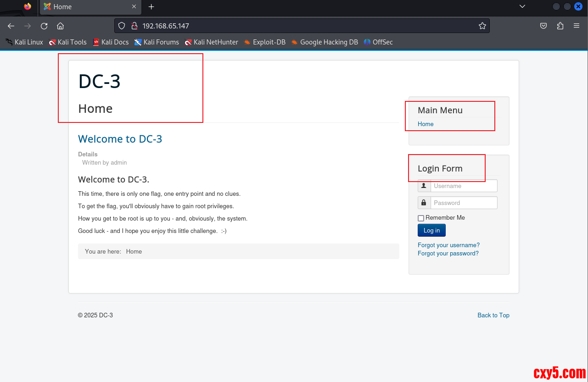
Task: Bookmark this page with star icon
Action: click(x=482, y=26)
